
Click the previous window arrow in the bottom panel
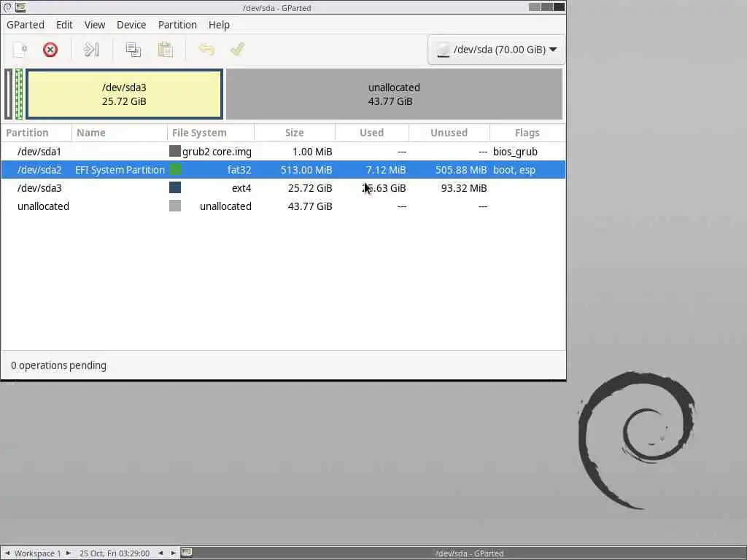tap(160, 553)
